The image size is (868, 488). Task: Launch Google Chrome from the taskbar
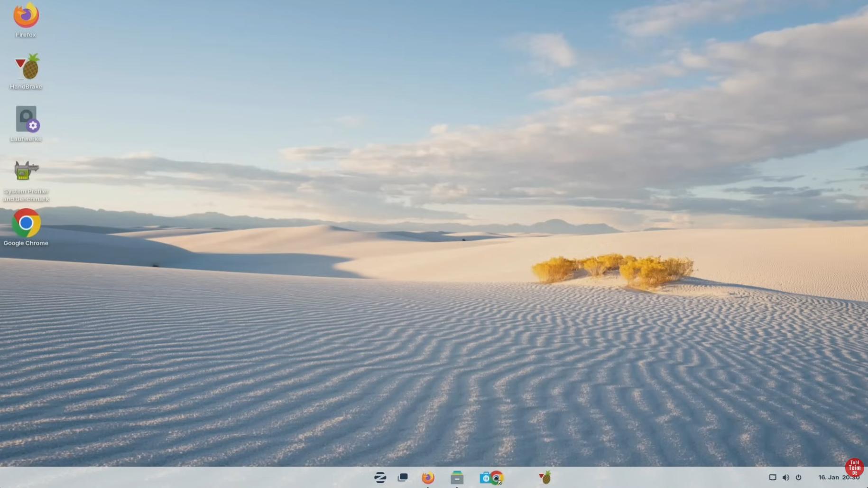497,478
